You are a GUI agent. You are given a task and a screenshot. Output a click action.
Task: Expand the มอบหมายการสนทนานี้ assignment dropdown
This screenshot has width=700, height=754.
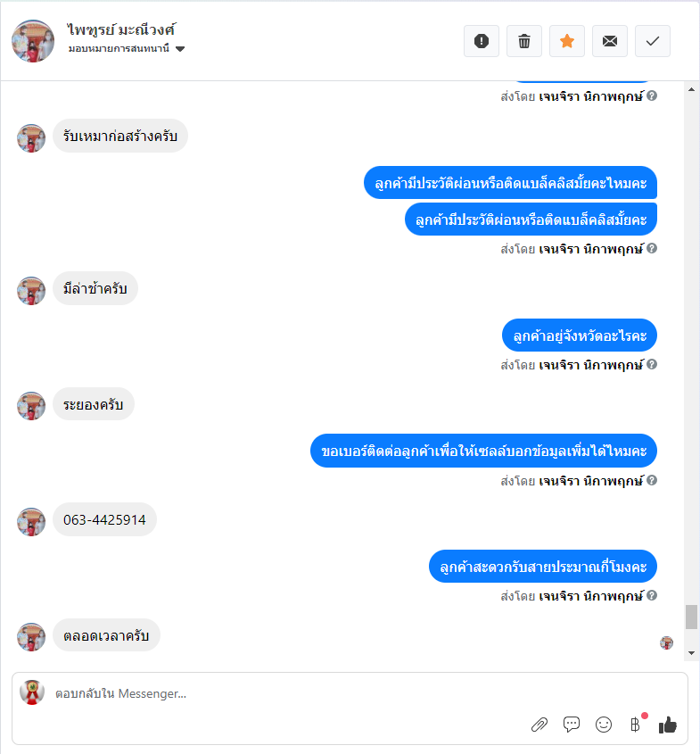180,48
